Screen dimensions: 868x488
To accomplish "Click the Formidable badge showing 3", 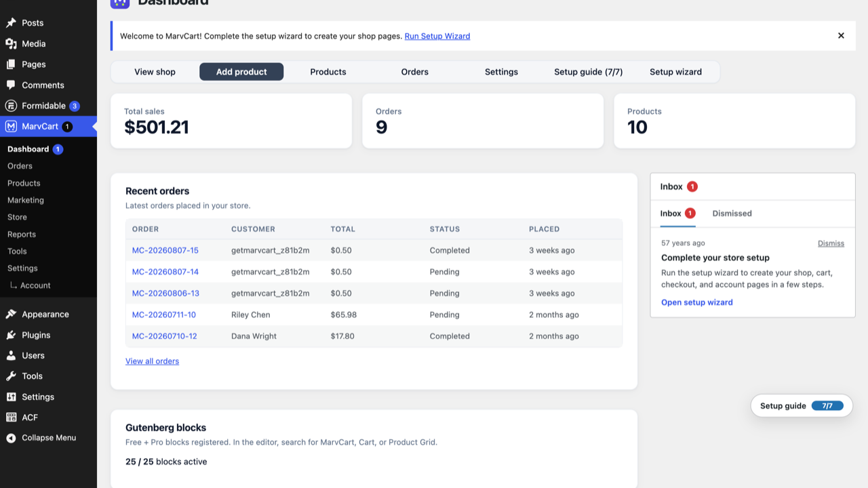I will (75, 106).
